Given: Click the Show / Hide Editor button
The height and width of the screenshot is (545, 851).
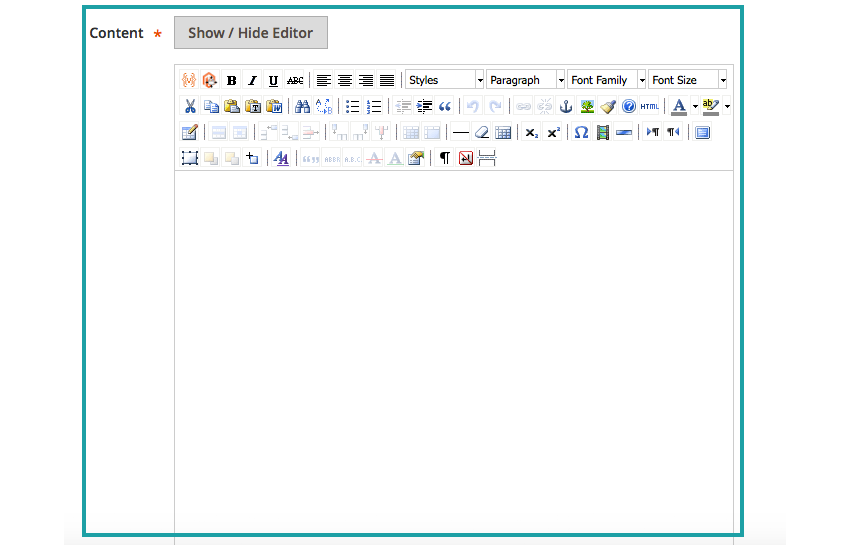Looking at the screenshot, I should [x=251, y=33].
